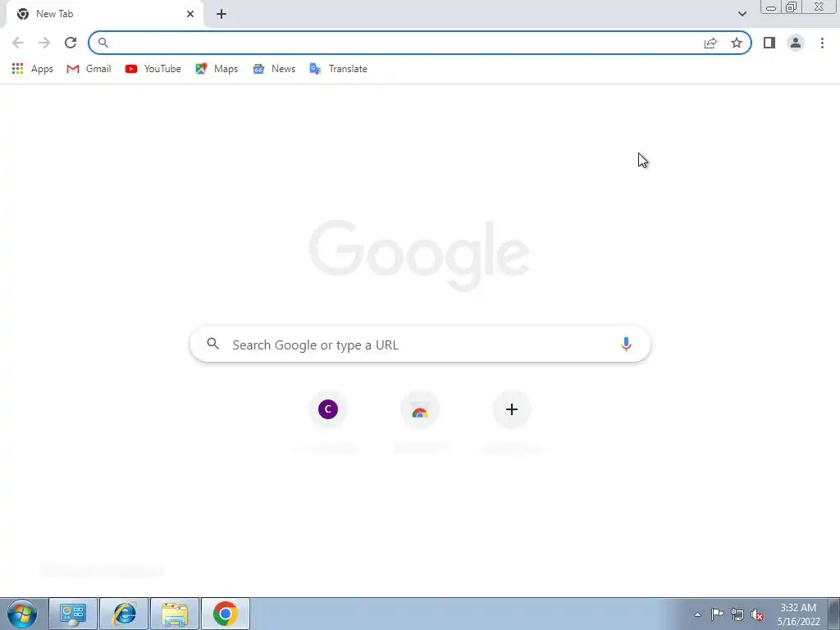
Task: Click the muted volume tray icon
Action: point(757,614)
